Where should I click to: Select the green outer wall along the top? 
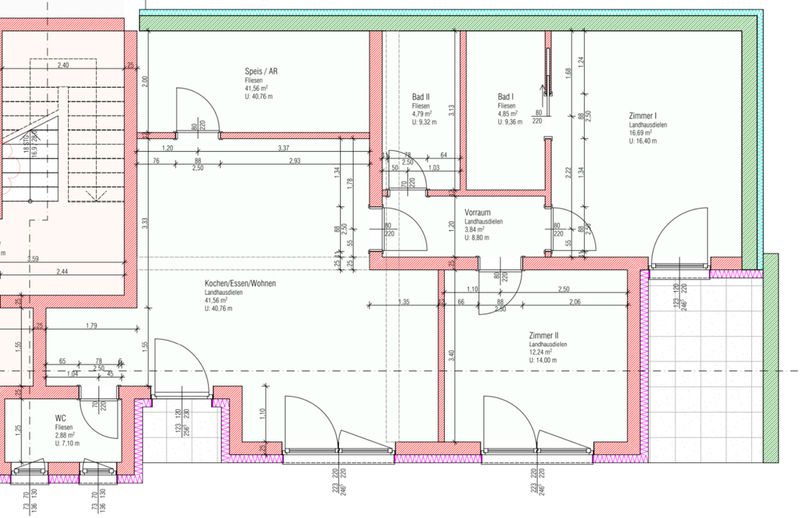[x=450, y=21]
